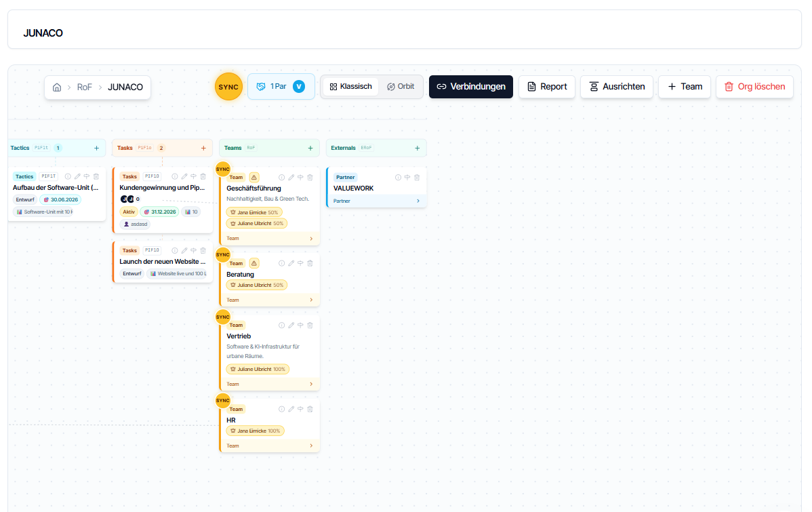Edit the Vertrieb team card
This screenshot has height=512, width=812.
click(x=291, y=326)
